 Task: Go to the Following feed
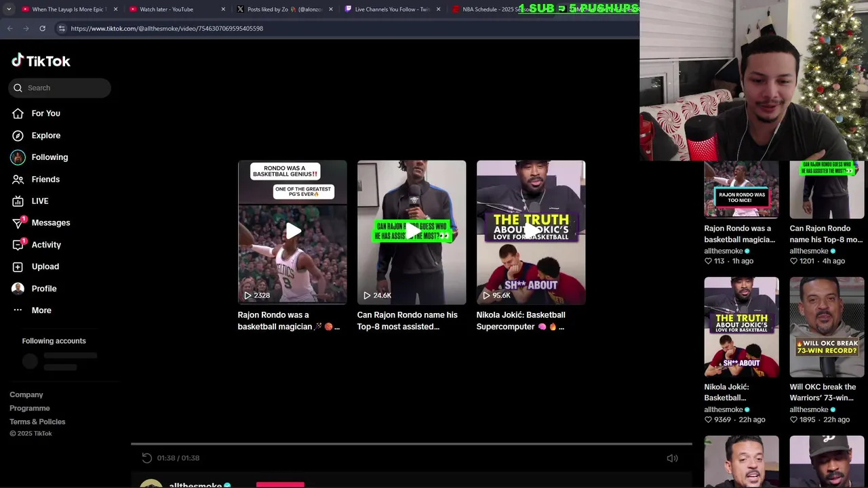[50, 157]
